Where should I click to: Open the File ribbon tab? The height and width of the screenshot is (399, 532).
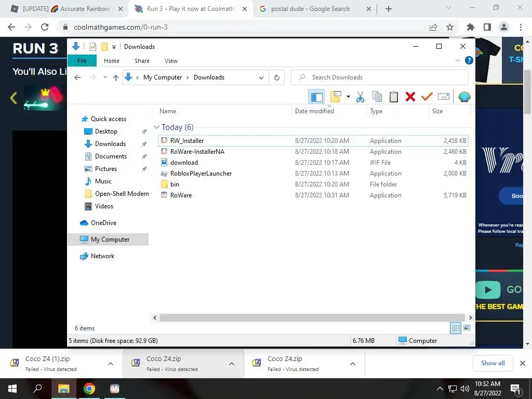click(x=82, y=61)
